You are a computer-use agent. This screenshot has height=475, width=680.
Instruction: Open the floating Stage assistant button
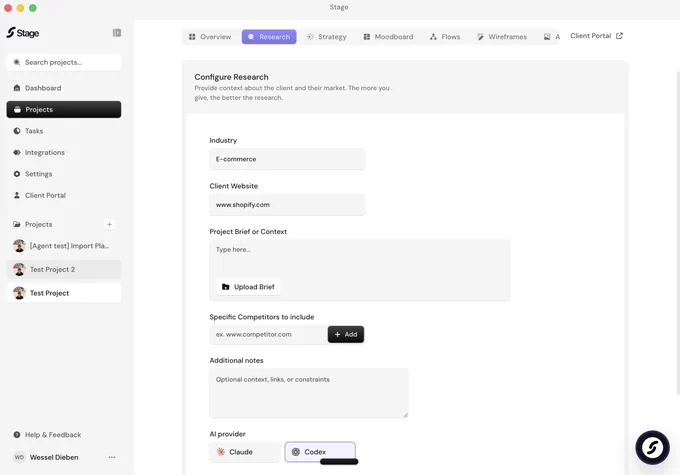652,447
